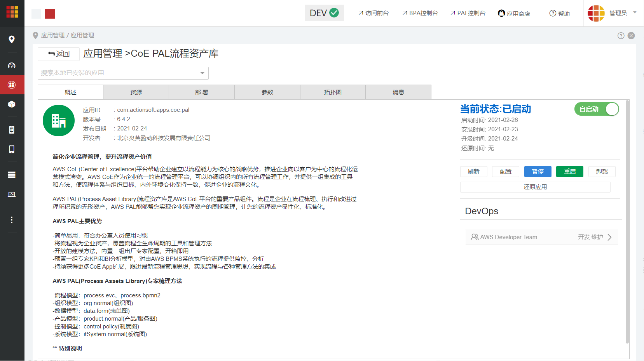Open the package cube icon in the sidebar
The height and width of the screenshot is (361, 644).
pyautogui.click(x=12, y=104)
